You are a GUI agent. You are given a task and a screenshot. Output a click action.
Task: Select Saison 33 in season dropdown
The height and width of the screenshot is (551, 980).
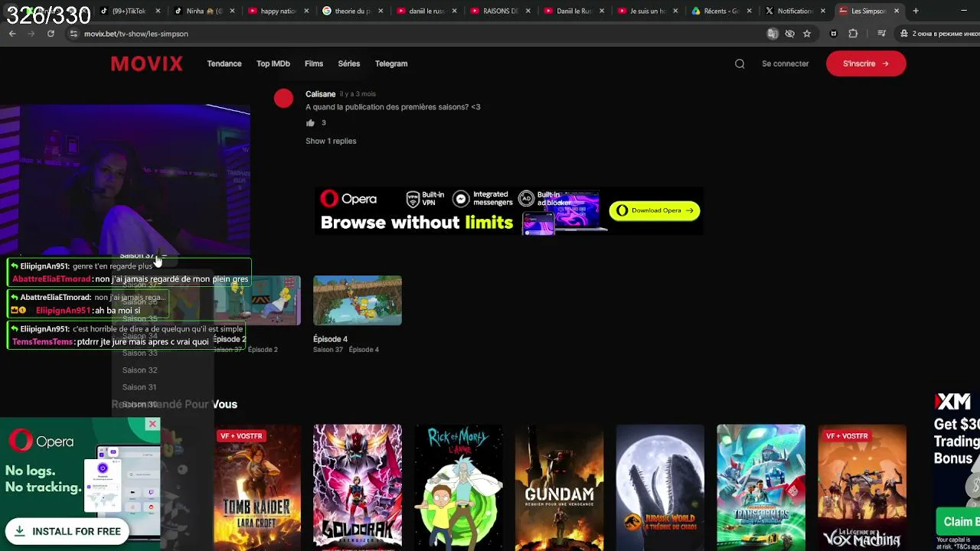pos(139,353)
